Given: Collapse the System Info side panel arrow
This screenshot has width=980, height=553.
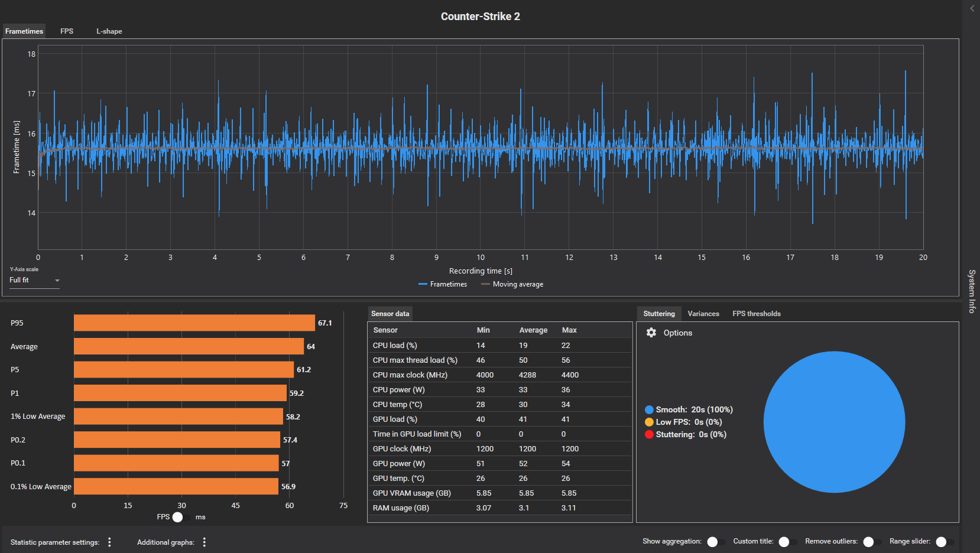Looking at the screenshot, I should (x=972, y=8).
